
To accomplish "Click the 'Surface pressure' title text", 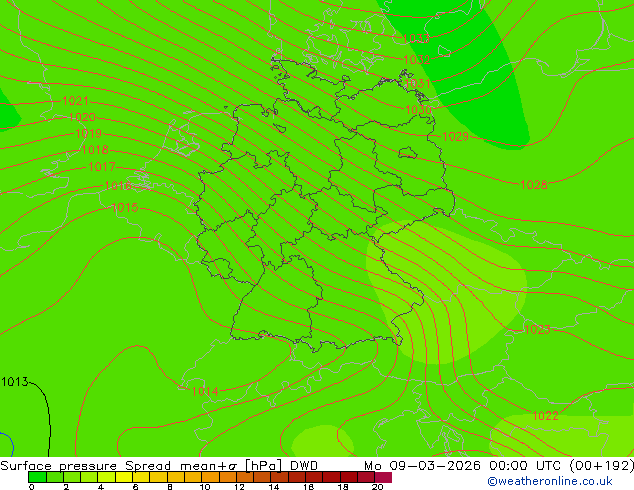I will [x=59, y=466].
